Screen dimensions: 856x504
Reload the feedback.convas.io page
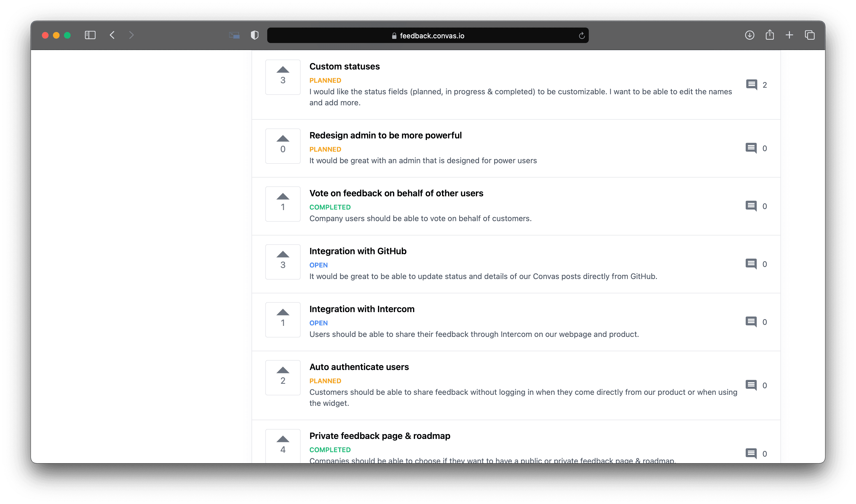[x=582, y=36]
